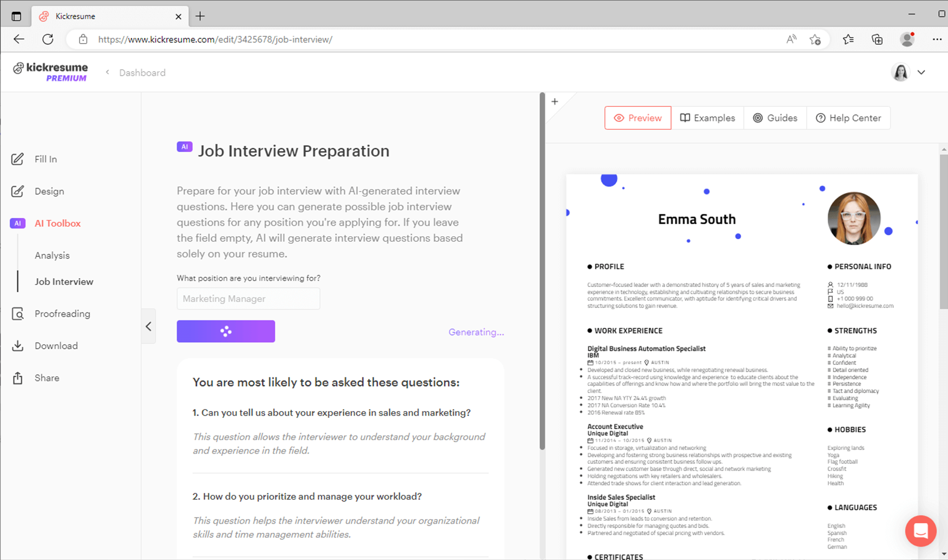Click the position input field
Image resolution: width=948 pixels, height=560 pixels.
click(x=248, y=298)
